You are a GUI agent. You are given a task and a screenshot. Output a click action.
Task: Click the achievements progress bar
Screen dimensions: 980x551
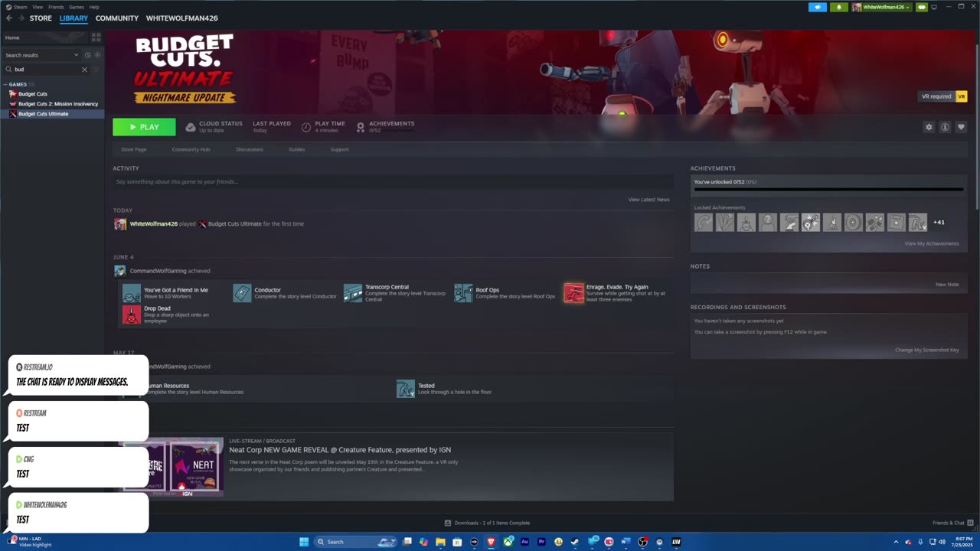tap(828, 190)
